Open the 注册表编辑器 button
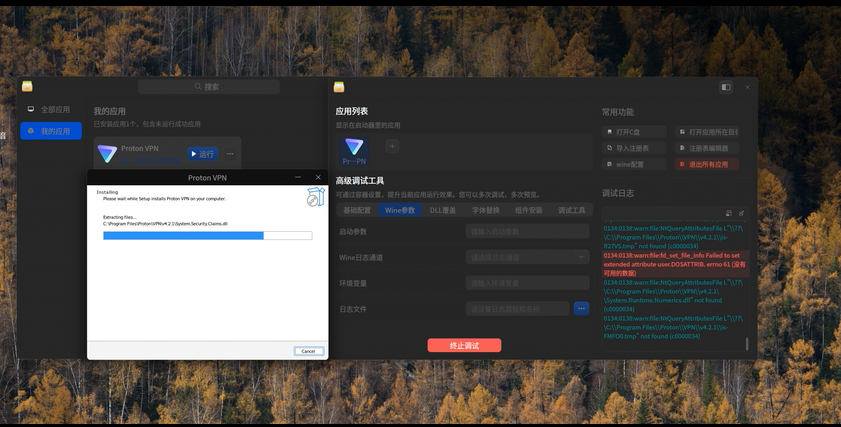 (706, 148)
